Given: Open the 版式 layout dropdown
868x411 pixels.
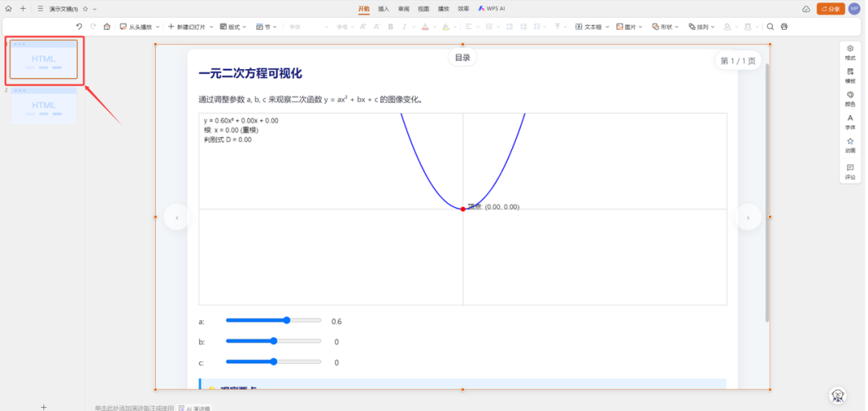Looking at the screenshot, I should 234,26.
